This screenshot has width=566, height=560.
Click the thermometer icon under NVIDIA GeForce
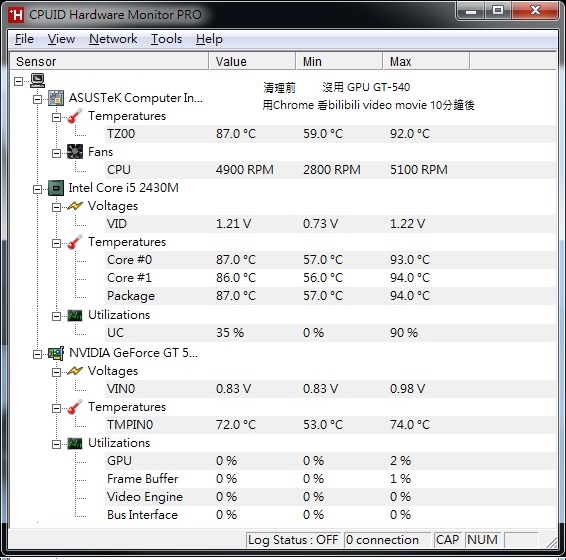click(x=75, y=407)
